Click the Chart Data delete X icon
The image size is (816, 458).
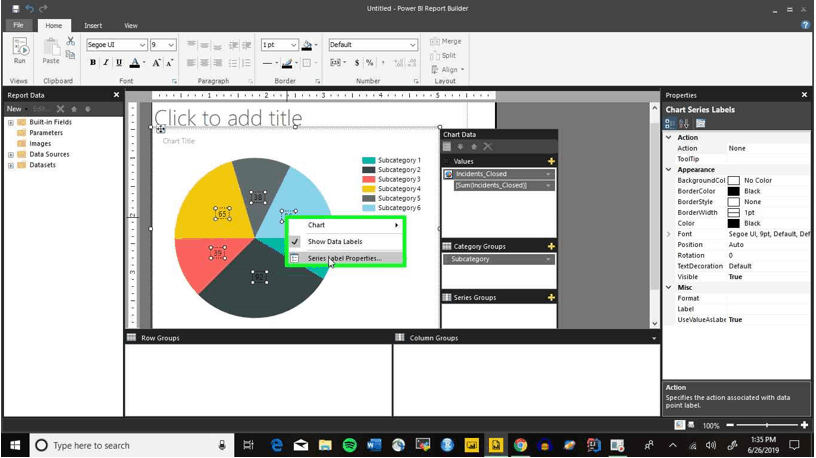(487, 147)
